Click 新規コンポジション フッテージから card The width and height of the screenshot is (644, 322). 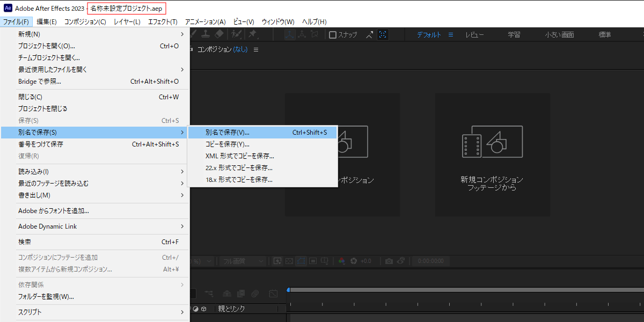pos(492,155)
